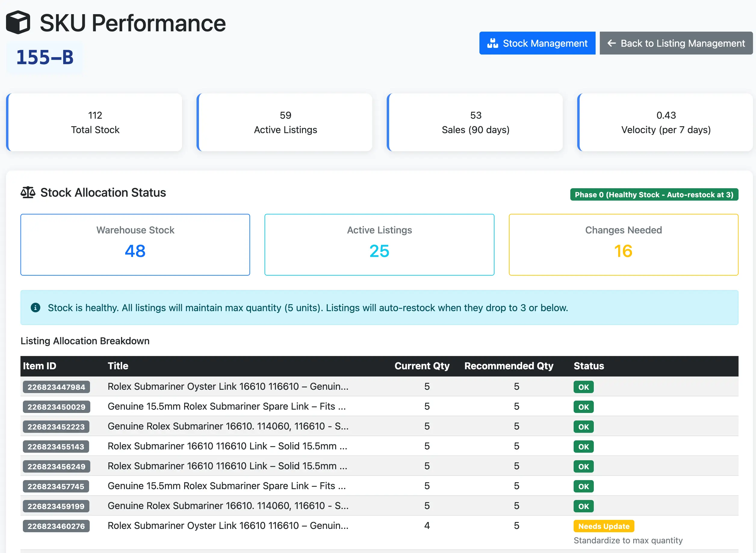The height and width of the screenshot is (553, 756).
Task: Click the Velocity per 7 days stat card
Action: click(x=666, y=123)
